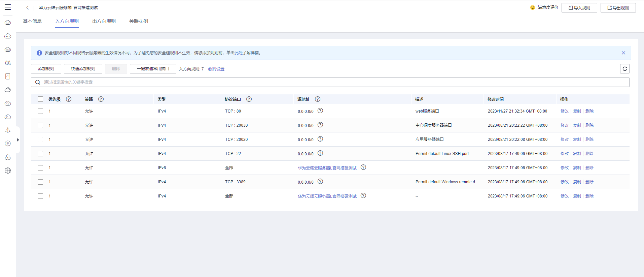Open the 关联实例 tab
The height and width of the screenshot is (277, 644).
click(139, 21)
